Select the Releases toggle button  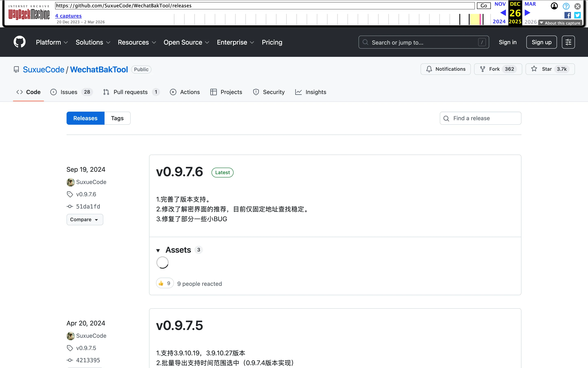pyautogui.click(x=86, y=118)
